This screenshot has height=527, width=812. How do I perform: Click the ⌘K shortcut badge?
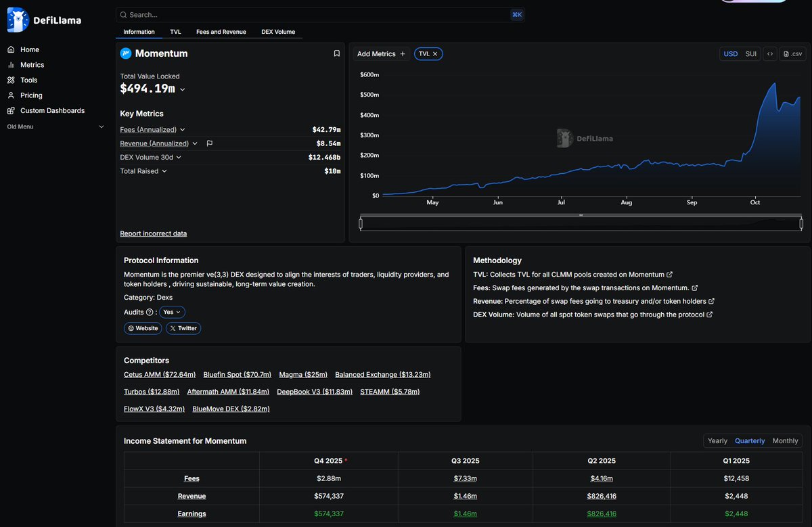517,15
